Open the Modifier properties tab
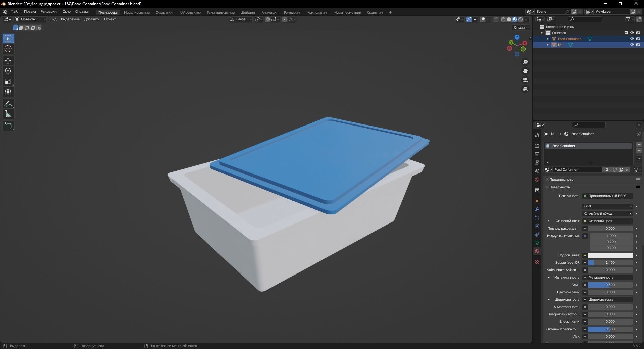The width and height of the screenshot is (644, 349). 537,209
